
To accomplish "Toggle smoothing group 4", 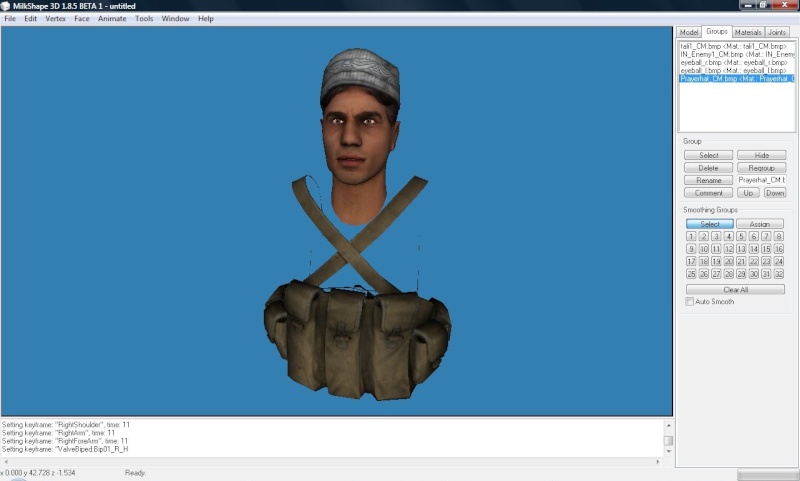I will tap(729, 236).
